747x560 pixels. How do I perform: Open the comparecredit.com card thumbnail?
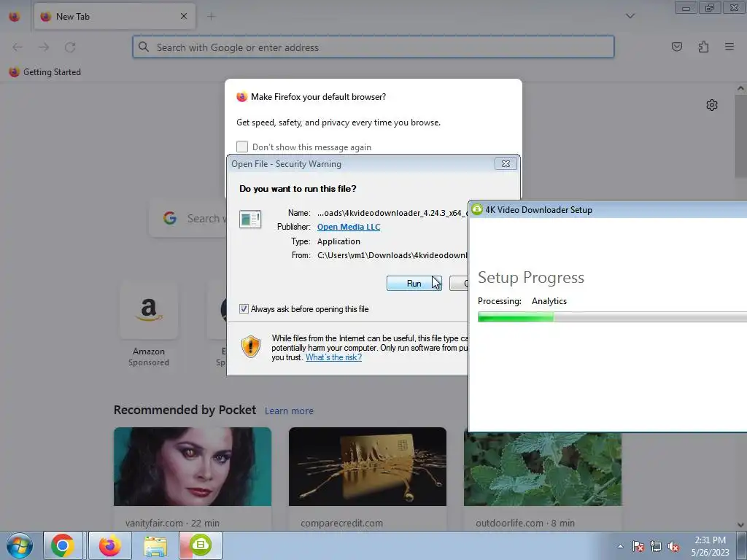pos(368,466)
